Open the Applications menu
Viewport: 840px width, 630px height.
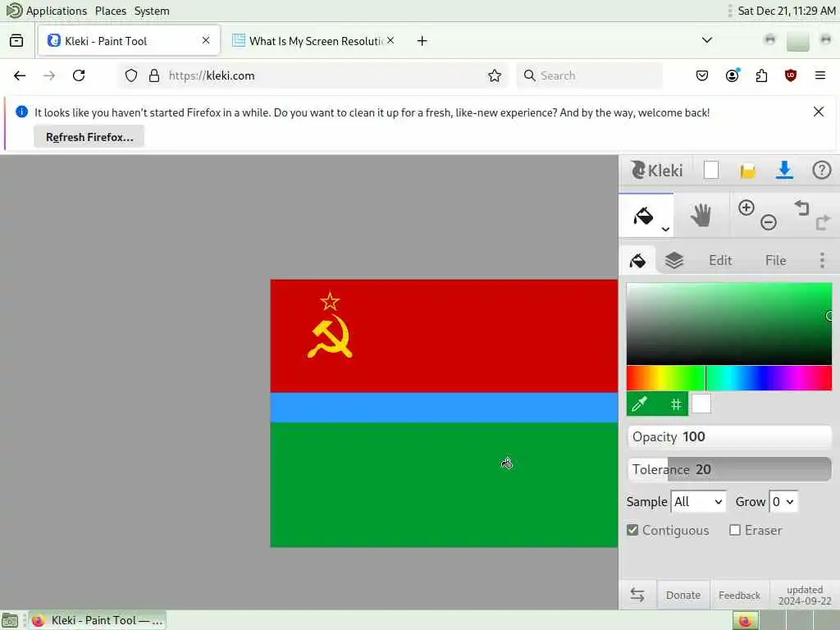point(56,11)
